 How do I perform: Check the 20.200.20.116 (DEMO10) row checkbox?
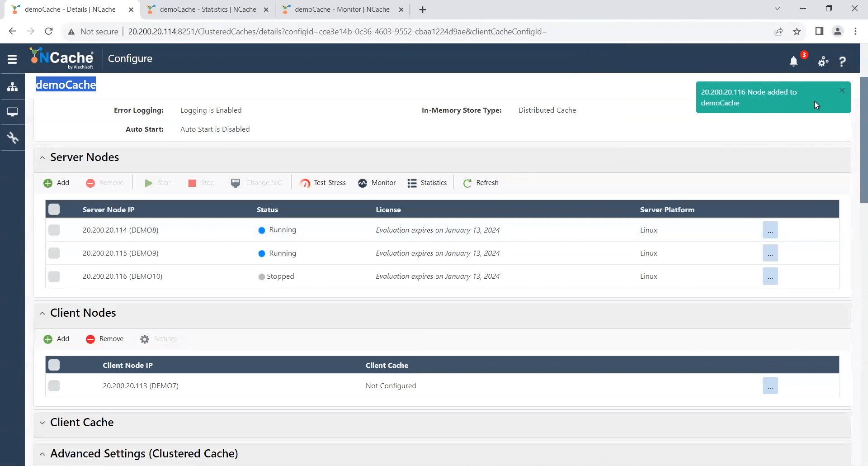tap(54, 276)
